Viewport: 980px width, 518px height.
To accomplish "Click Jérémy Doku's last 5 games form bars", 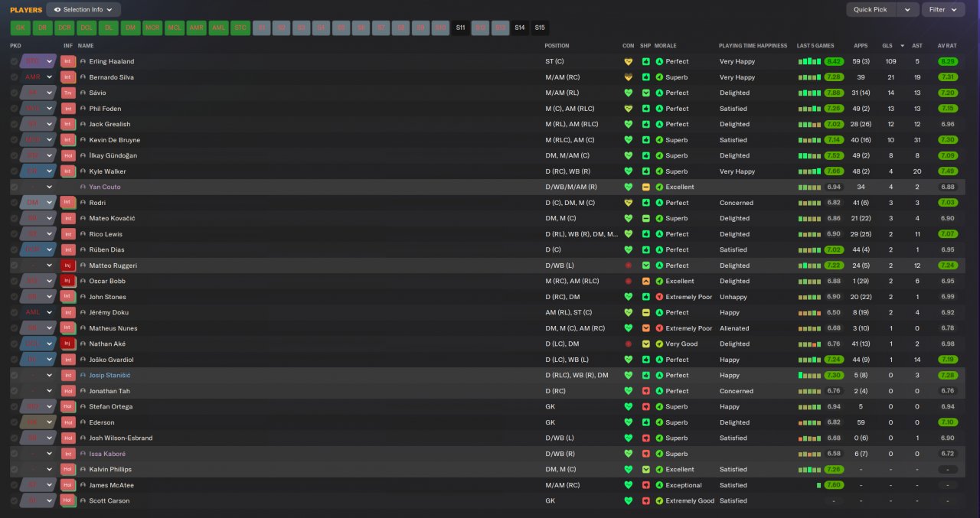I will tap(809, 312).
